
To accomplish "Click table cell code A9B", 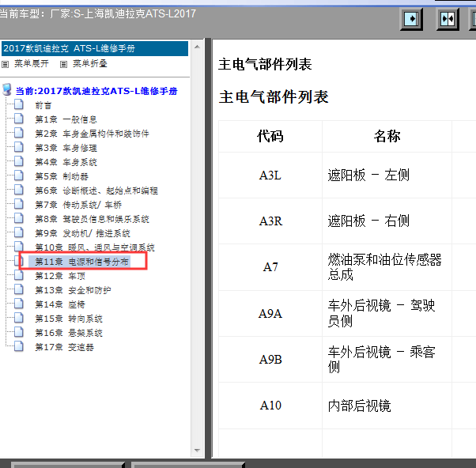I will pyautogui.click(x=270, y=360).
